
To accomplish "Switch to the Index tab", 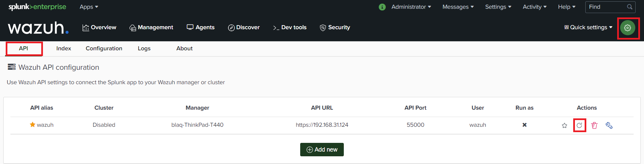I will pos(64,49).
